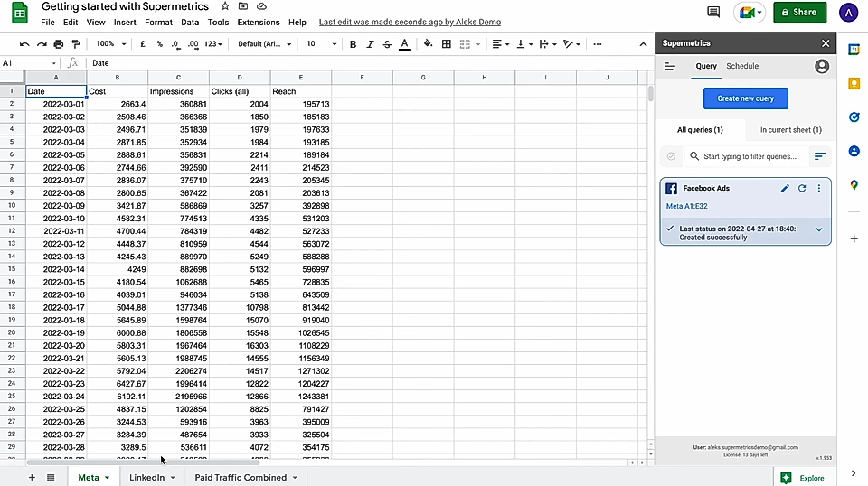Screen dimensions: 868x486
Task: Select the Paint format tool
Action: [x=76, y=44]
